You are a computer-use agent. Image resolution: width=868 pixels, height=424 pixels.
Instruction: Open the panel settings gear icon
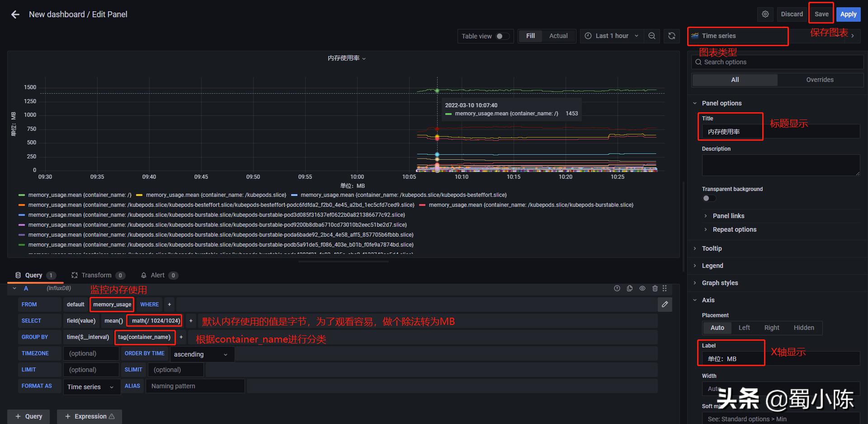[765, 14]
